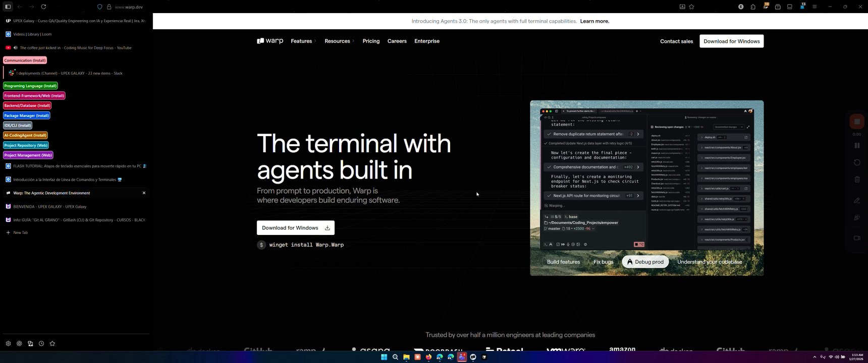Screen dimensions: 868x363
Task: Stop the recording with red stop button
Action: pos(857,122)
